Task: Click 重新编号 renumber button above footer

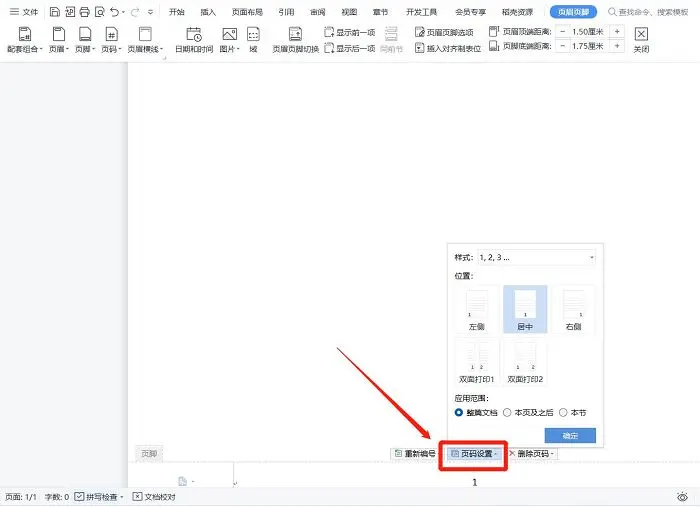Action: tap(415, 453)
